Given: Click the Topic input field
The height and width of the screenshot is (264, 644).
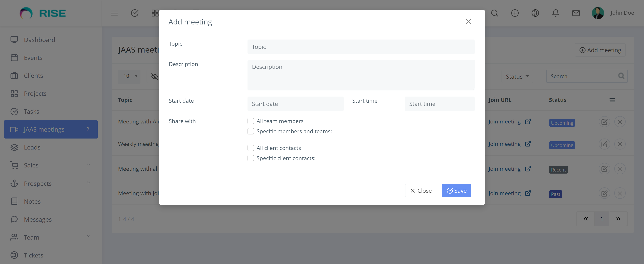Looking at the screenshot, I should (x=361, y=46).
